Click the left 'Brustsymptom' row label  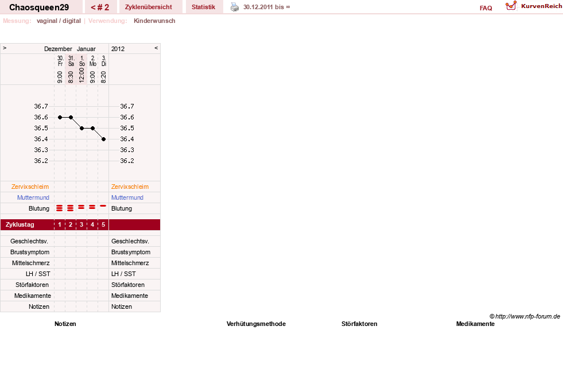[x=30, y=252]
